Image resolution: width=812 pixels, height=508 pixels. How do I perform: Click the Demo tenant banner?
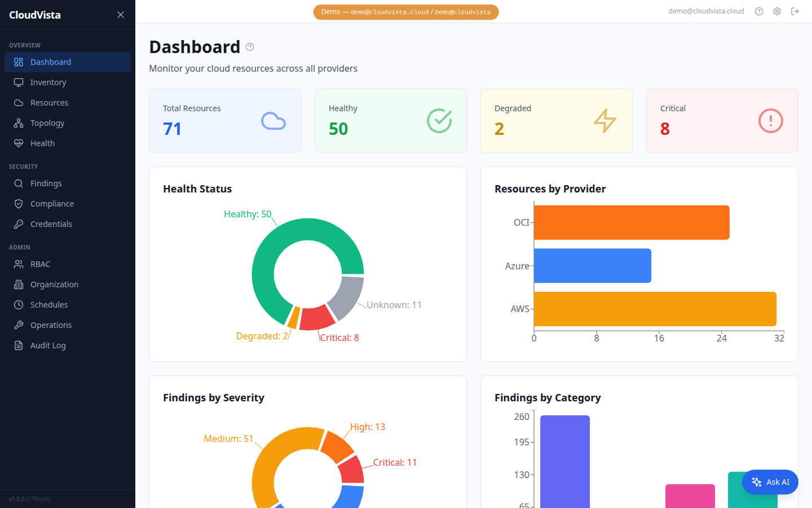click(x=405, y=11)
